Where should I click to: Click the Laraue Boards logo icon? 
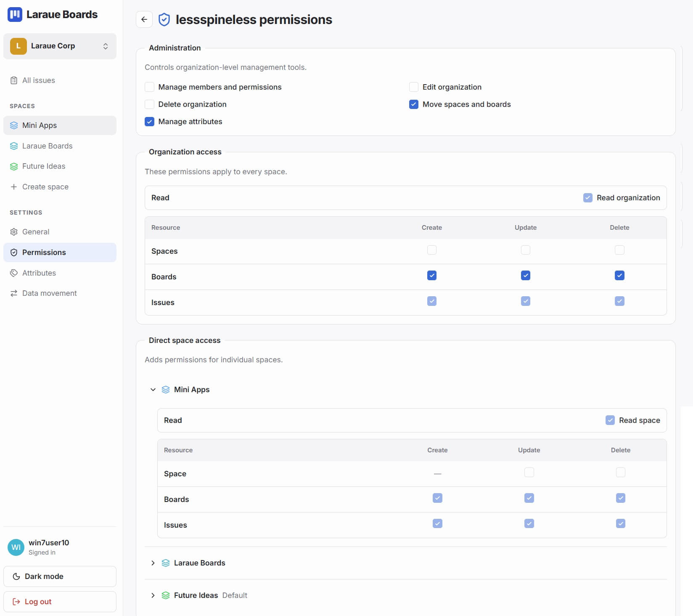15,14
